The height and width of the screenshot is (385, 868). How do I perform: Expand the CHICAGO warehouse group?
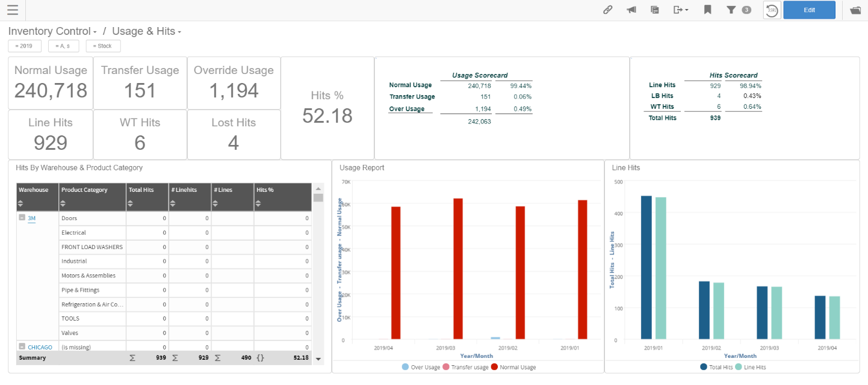(x=23, y=347)
